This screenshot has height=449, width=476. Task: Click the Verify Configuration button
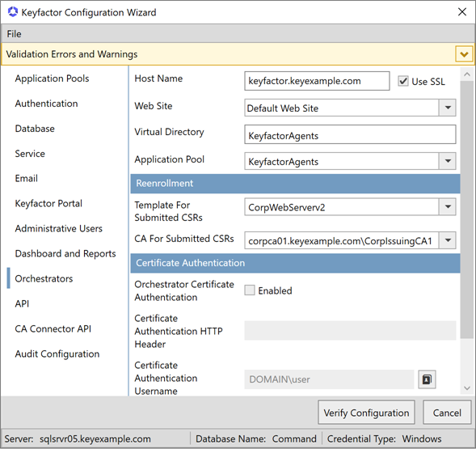point(366,413)
